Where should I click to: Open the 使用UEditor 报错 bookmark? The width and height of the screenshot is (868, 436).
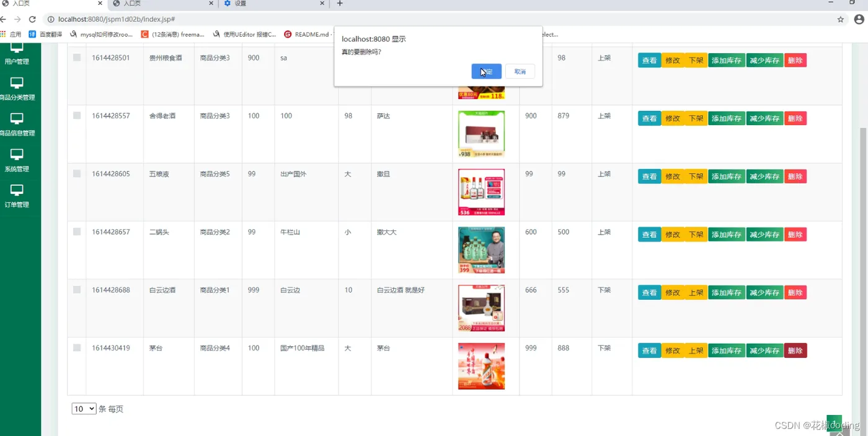(x=245, y=35)
